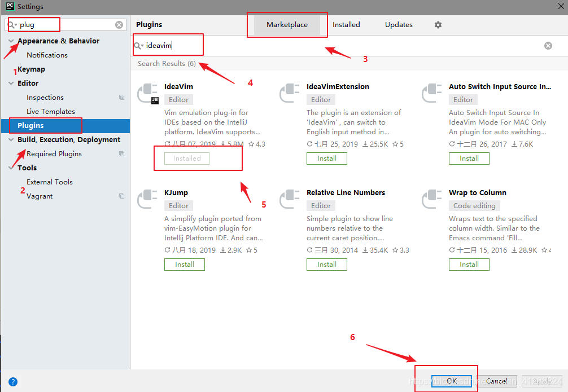This screenshot has width=568, height=392.
Task: Click the IdeaVim plugin icon
Action: click(148, 94)
